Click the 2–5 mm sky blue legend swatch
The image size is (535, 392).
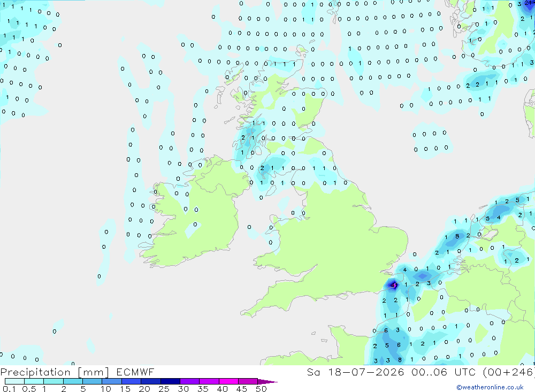(73, 381)
